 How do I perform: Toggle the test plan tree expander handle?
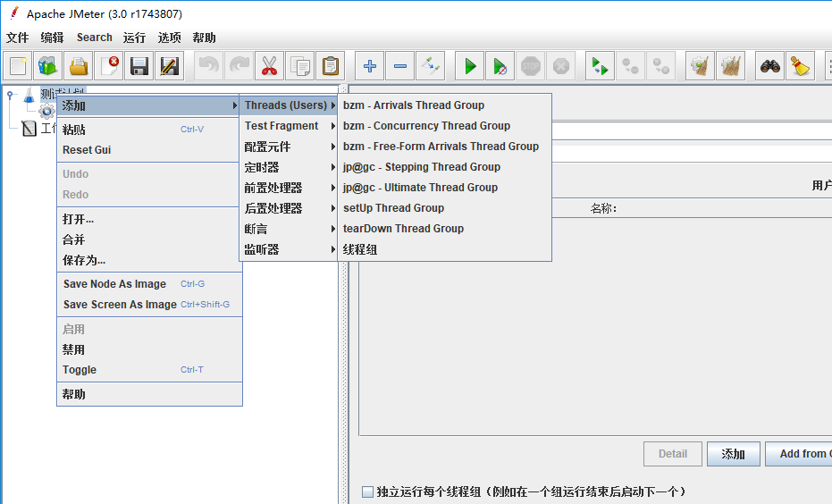point(10,95)
